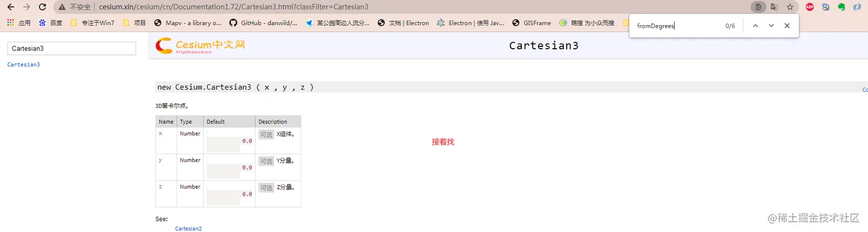Open the 专注于Win7 bookmark folder
868x232 pixels.
[x=92, y=23]
